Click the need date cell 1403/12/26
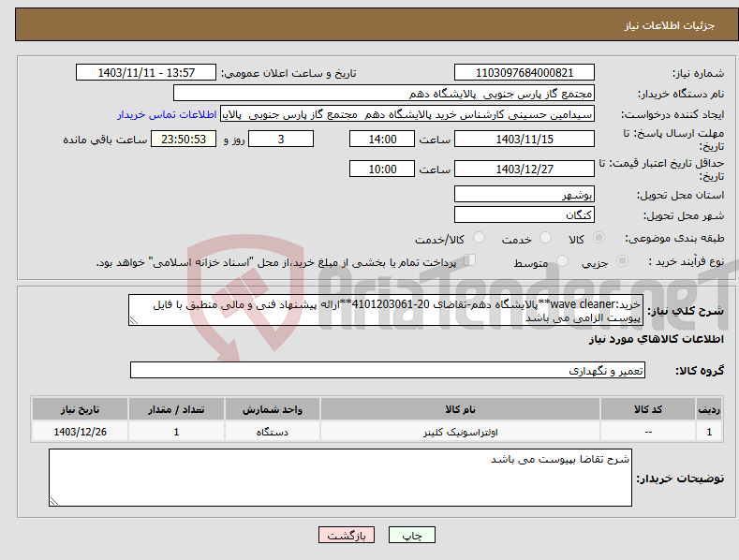Image resolution: width=739 pixels, height=560 pixels. pyautogui.click(x=81, y=432)
